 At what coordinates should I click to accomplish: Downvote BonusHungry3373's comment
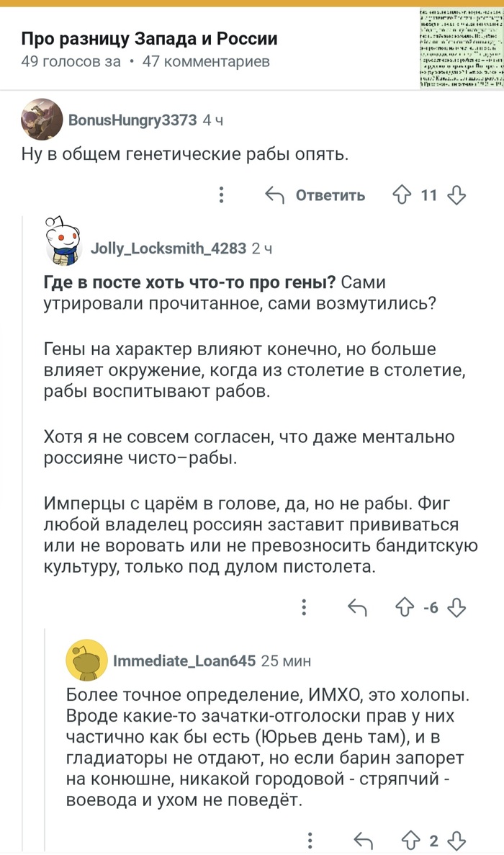(457, 195)
